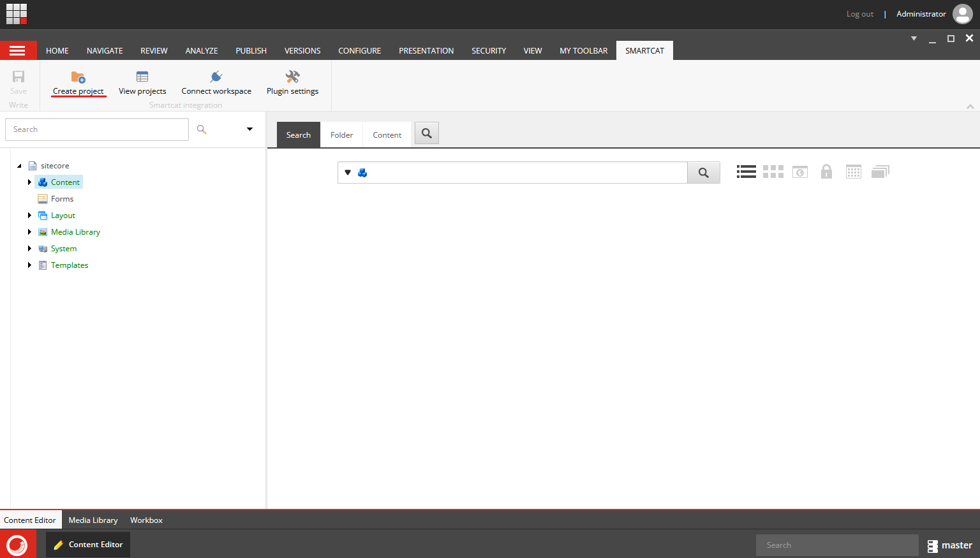Open the VIEW ribbon tab
This screenshot has width=980, height=558.
[533, 51]
